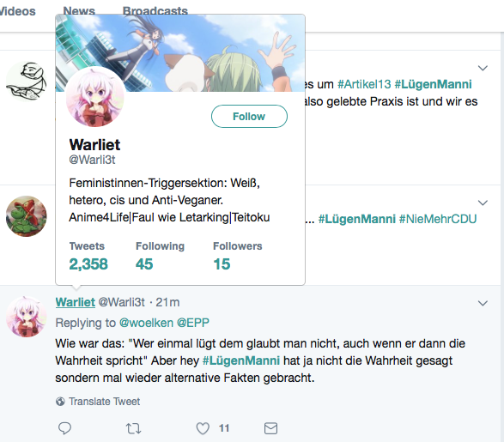Follow Warliet from the hover card
The width and height of the screenshot is (504, 442).
(249, 116)
